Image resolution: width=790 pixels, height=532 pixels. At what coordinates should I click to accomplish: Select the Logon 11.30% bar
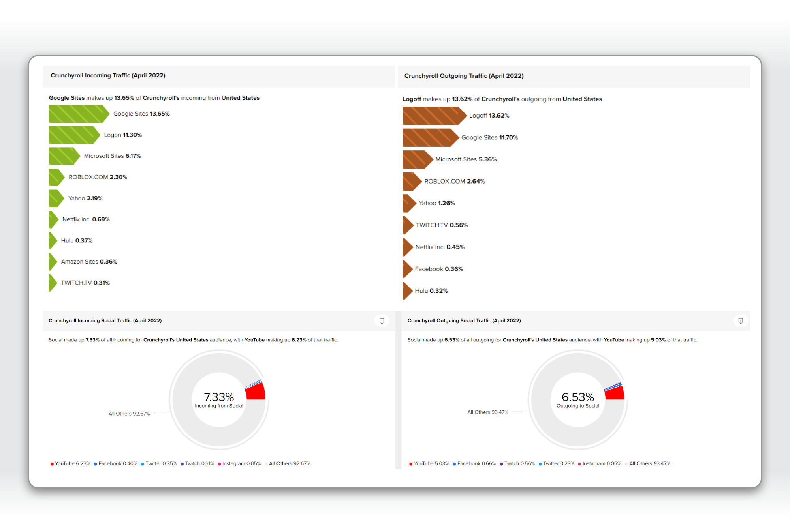tap(74, 135)
